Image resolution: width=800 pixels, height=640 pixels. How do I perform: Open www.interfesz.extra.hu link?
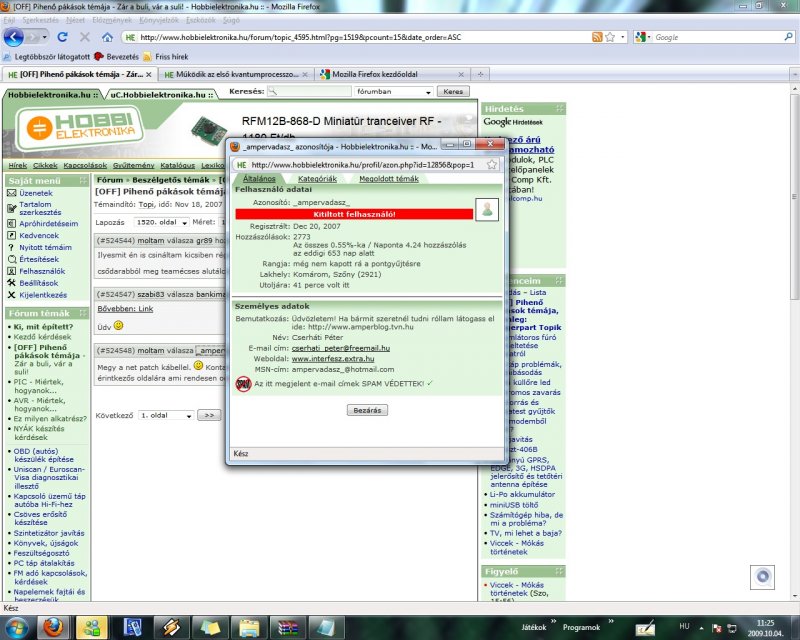[333, 359]
